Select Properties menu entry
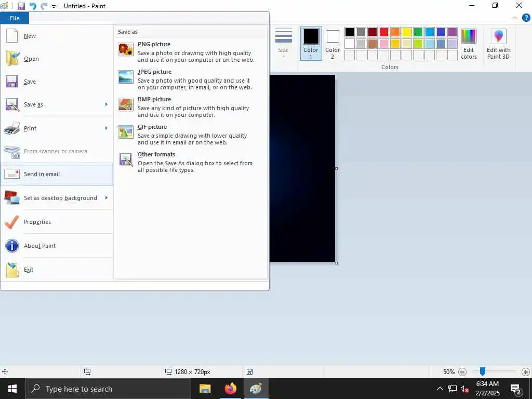Viewport: 532px width, 399px height. 56,222
